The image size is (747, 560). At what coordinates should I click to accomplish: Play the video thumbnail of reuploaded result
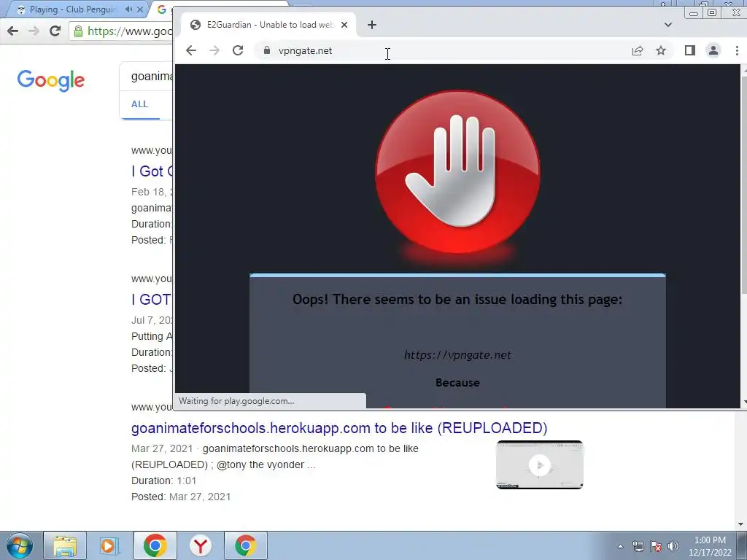pyautogui.click(x=540, y=464)
